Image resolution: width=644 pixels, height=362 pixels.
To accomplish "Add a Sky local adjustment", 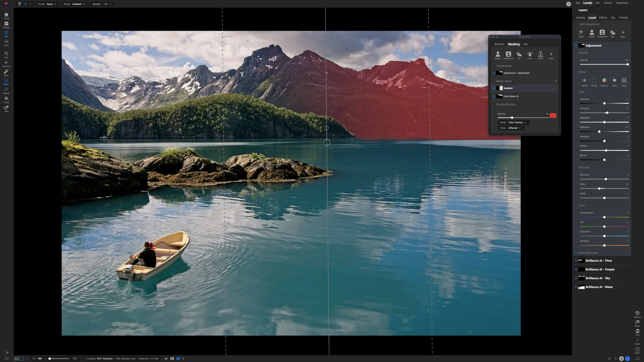I will (613, 33).
